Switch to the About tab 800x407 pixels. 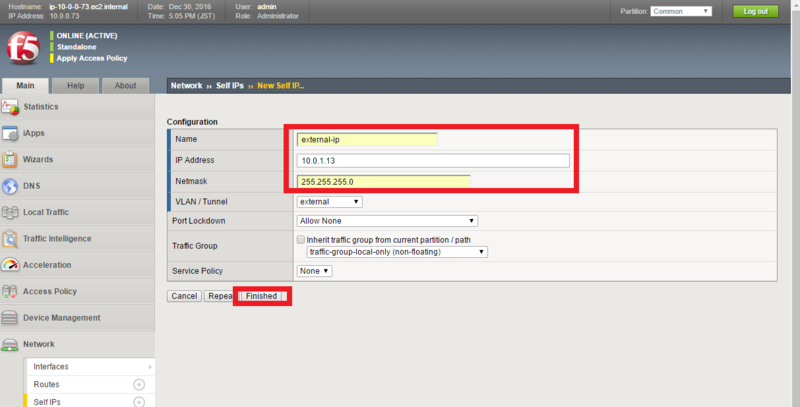pyautogui.click(x=125, y=86)
